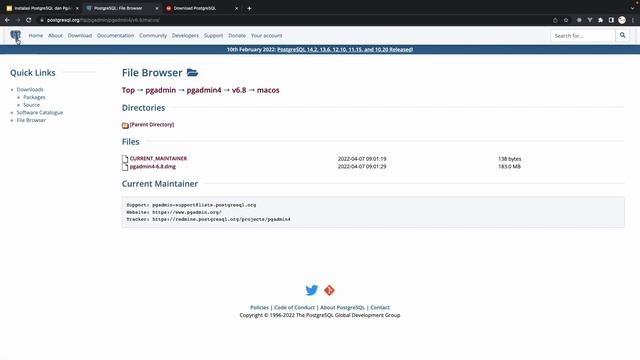The image size is (640, 360).
Task: Click the Git repository icon
Action: click(329, 290)
